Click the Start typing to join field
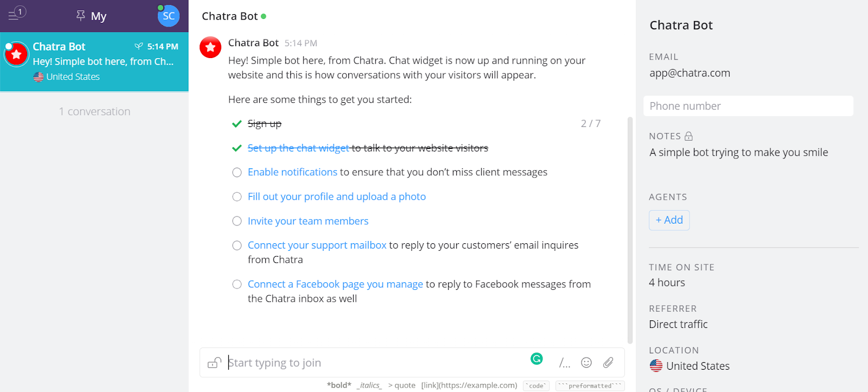Viewport: 868px width, 392px height. coord(374,363)
